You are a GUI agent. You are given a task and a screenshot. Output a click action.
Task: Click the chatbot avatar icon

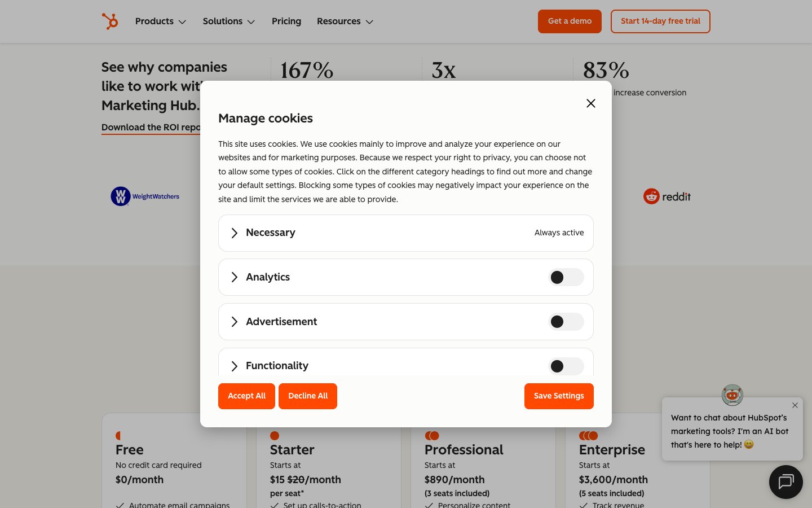click(x=732, y=395)
